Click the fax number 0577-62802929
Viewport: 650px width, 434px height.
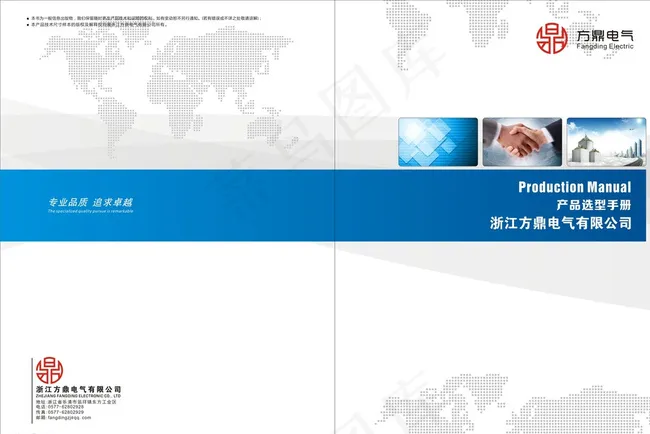[65, 412]
